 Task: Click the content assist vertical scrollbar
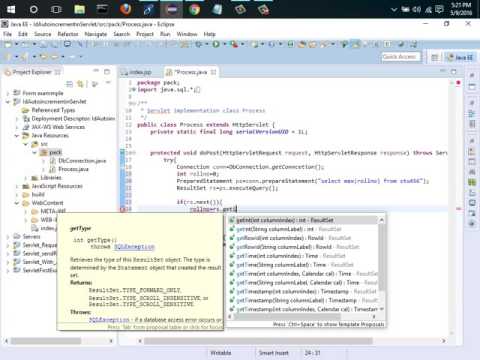coord(382,256)
